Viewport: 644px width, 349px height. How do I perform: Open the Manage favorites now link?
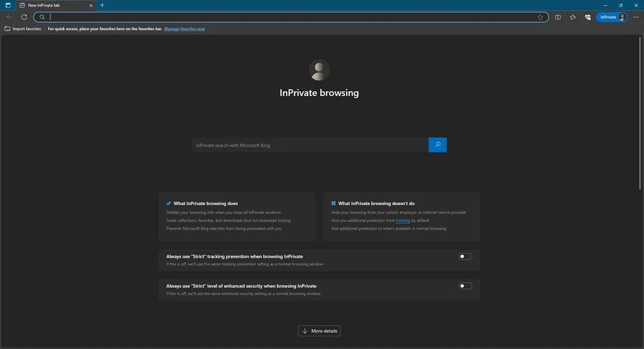pos(185,28)
